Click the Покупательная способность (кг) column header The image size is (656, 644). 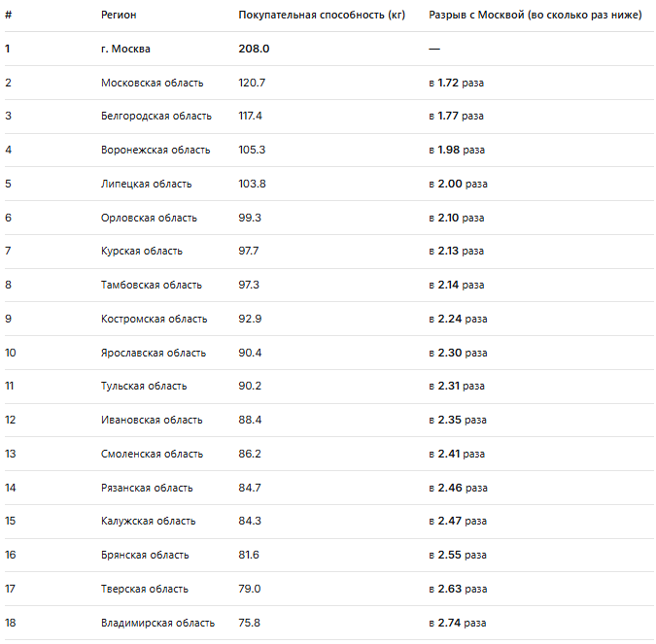[322, 16]
